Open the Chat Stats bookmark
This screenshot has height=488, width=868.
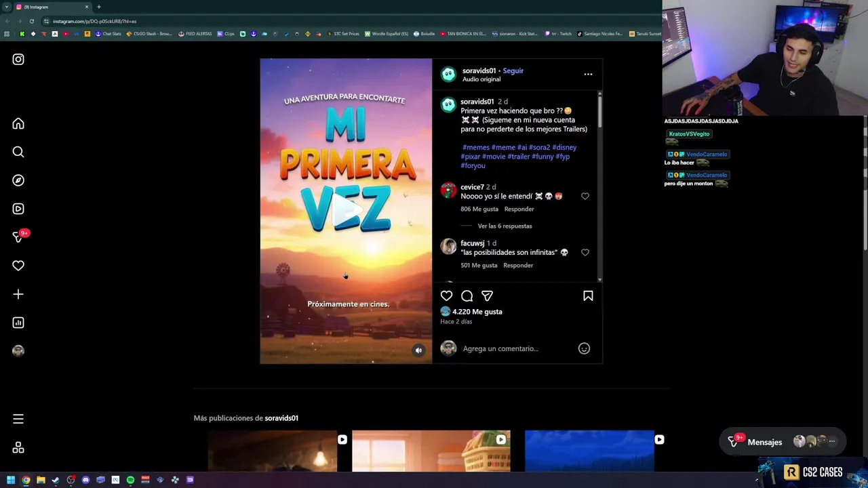click(108, 34)
